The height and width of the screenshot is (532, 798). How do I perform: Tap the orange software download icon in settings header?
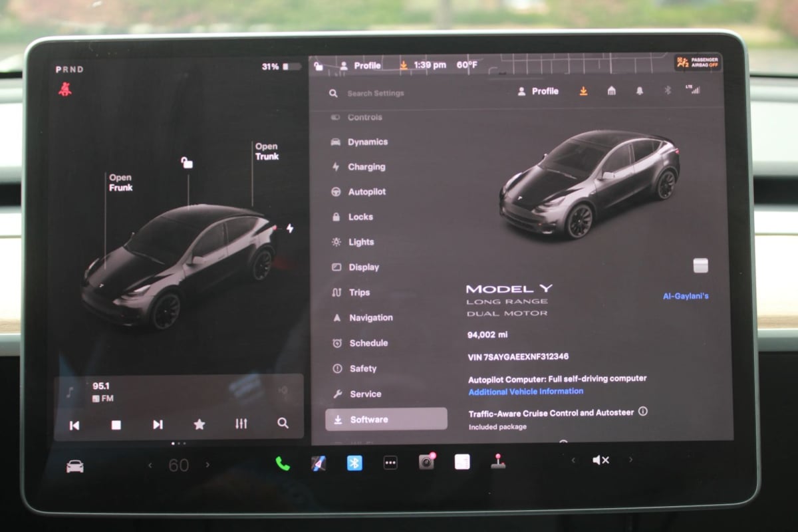583,91
